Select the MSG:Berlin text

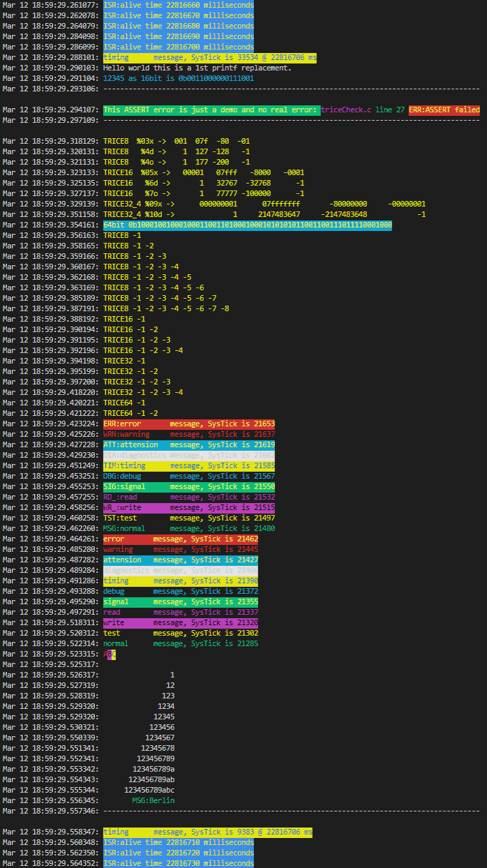coord(153,800)
